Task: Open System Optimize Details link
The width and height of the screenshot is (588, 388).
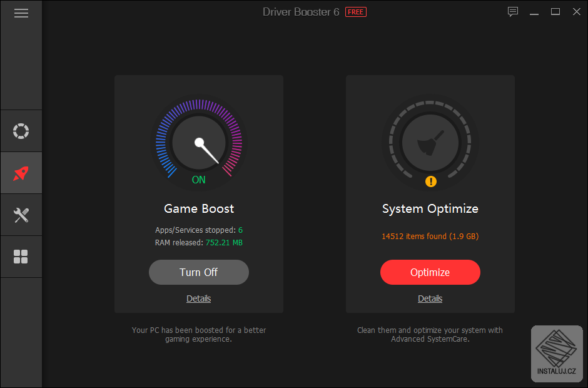Action: (x=430, y=299)
